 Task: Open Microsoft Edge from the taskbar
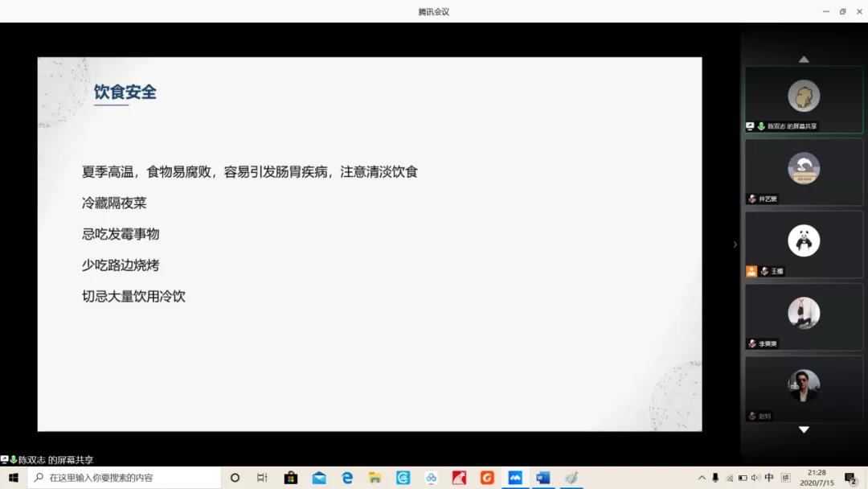click(x=347, y=478)
